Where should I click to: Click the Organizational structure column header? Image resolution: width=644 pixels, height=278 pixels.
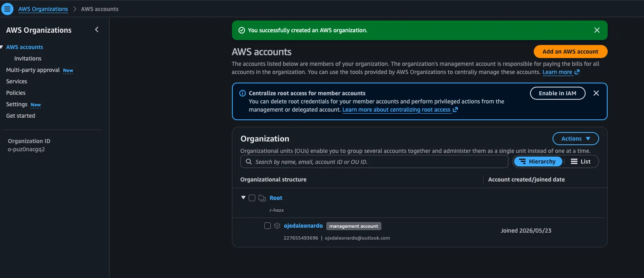click(273, 179)
